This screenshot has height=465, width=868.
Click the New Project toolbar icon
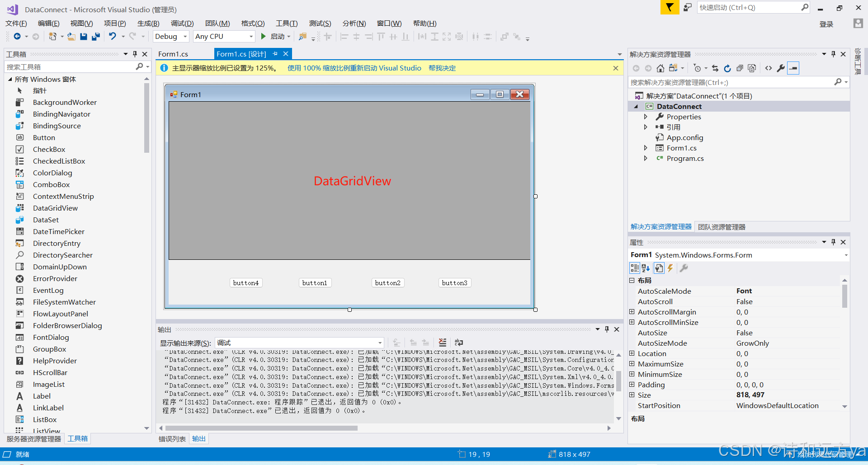click(x=53, y=37)
